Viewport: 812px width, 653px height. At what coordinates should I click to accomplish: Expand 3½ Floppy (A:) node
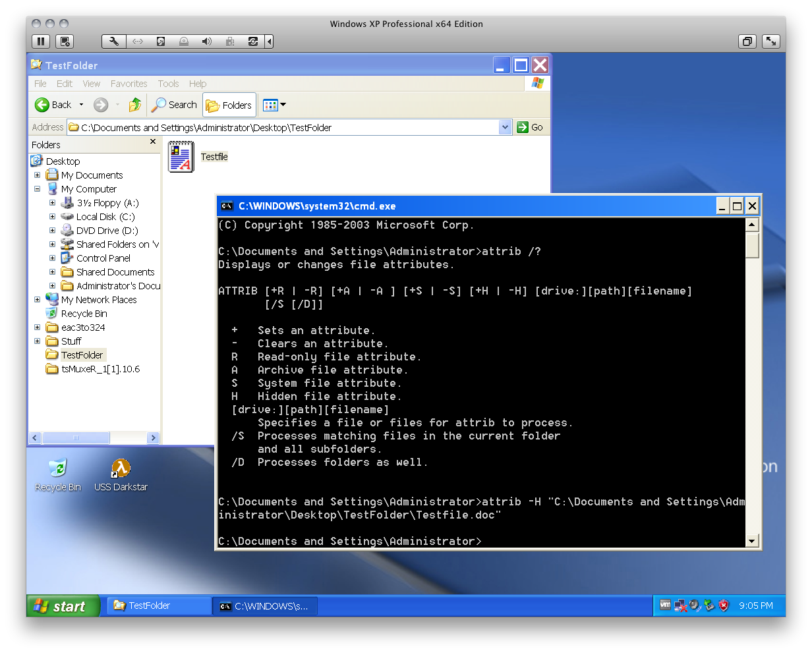(52, 203)
